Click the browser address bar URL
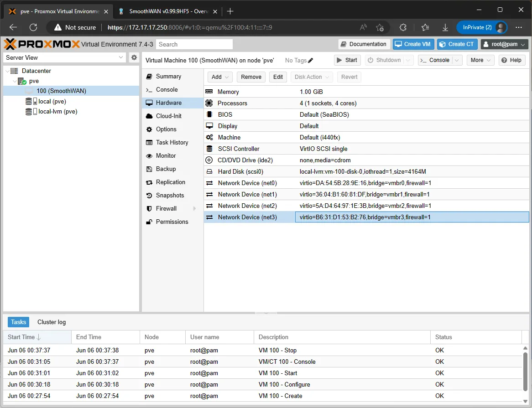The width and height of the screenshot is (532, 408). point(190,27)
